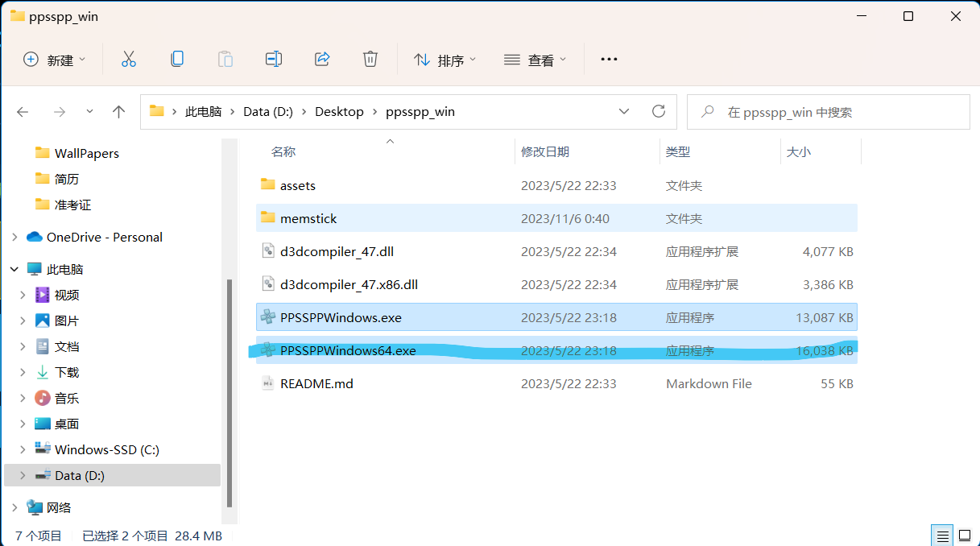Select d3dcompiler_47.x86.dll file
The width and height of the screenshot is (980, 546).
556,284
